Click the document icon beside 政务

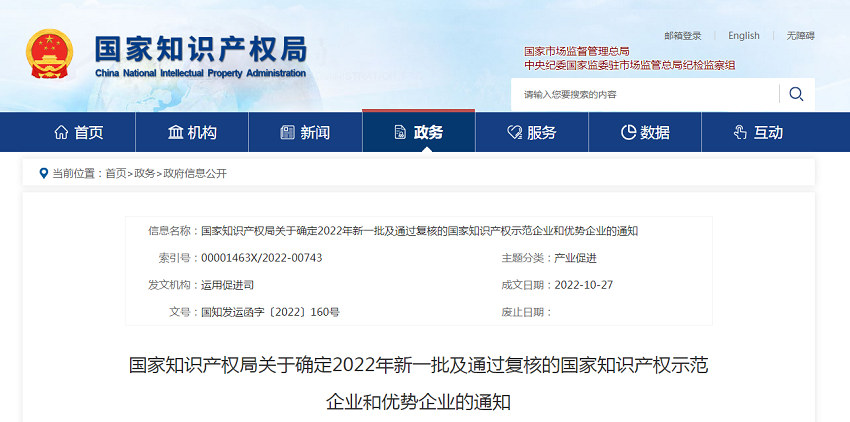pos(401,132)
